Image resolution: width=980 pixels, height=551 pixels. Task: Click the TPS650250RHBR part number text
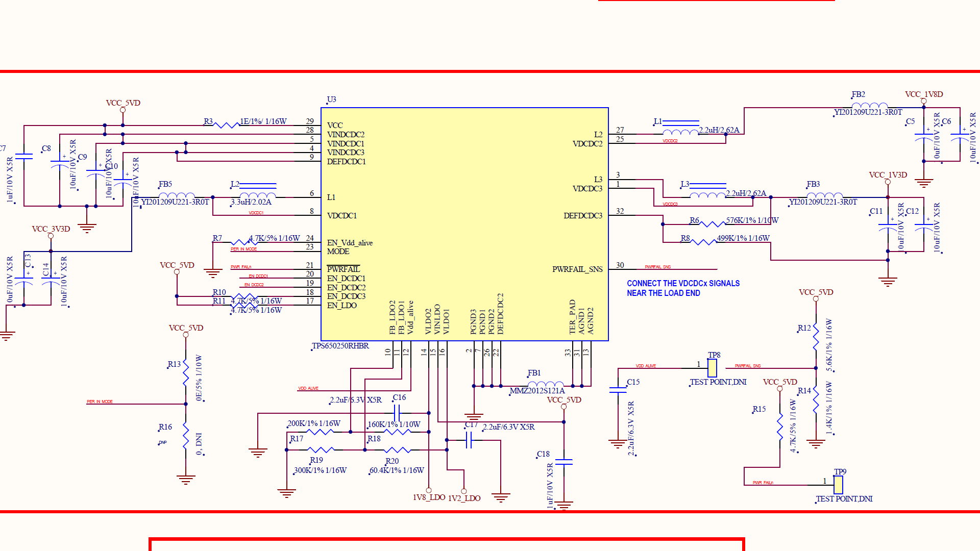click(x=340, y=346)
